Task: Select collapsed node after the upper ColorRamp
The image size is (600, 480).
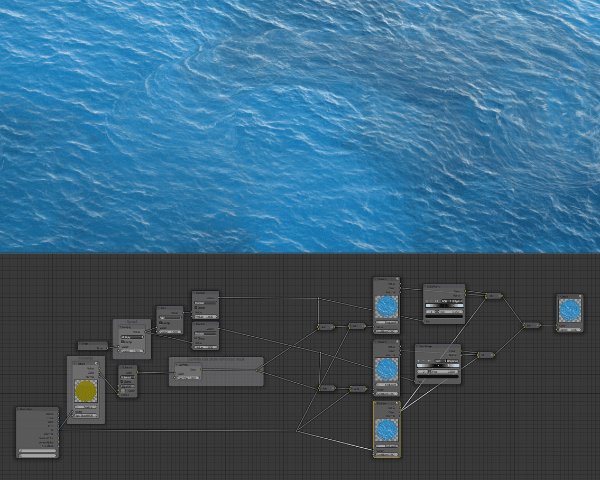Action: pos(494,296)
